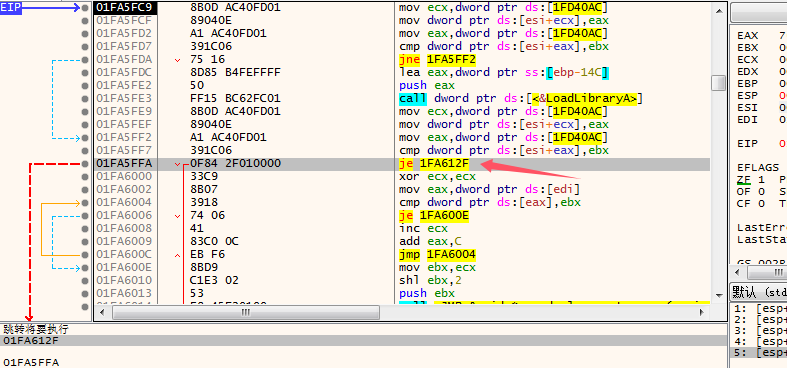Screen dimensions: 787x368
Task: Select the EIP address 01FA5FC9 cell
Action: tap(125, 8)
